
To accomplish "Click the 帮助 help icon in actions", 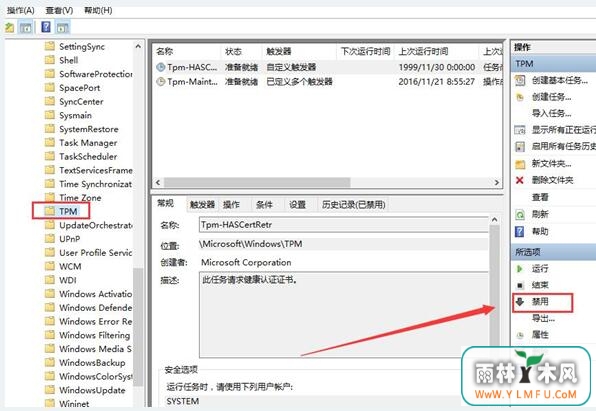I will (x=520, y=231).
